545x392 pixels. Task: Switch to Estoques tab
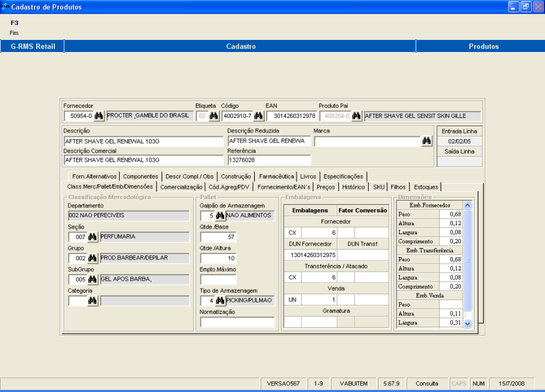(x=426, y=187)
